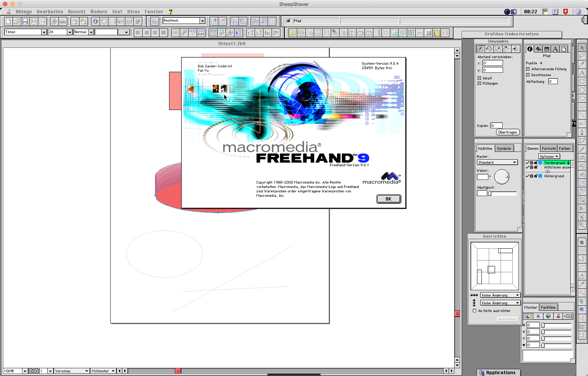
Task: Select the Rectangle tool in the toolbox
Action: [x=582, y=82]
